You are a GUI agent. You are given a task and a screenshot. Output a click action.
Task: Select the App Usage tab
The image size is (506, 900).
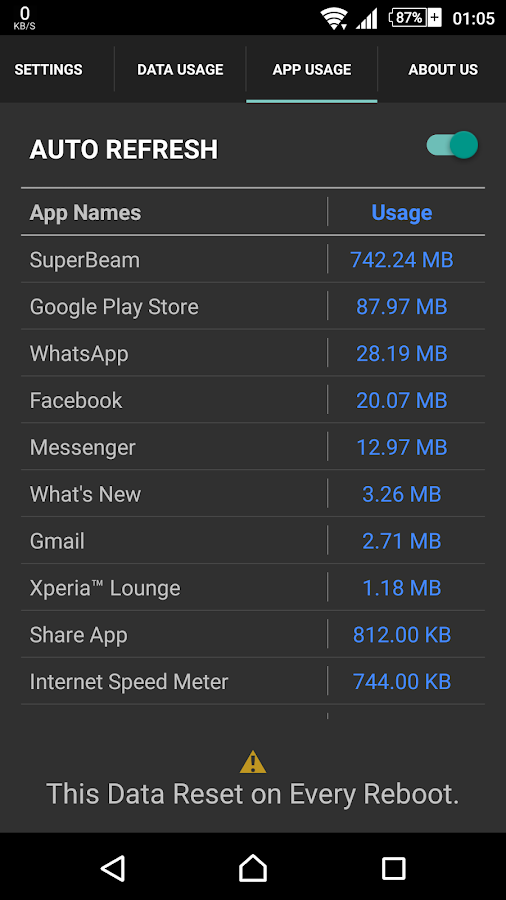click(312, 69)
